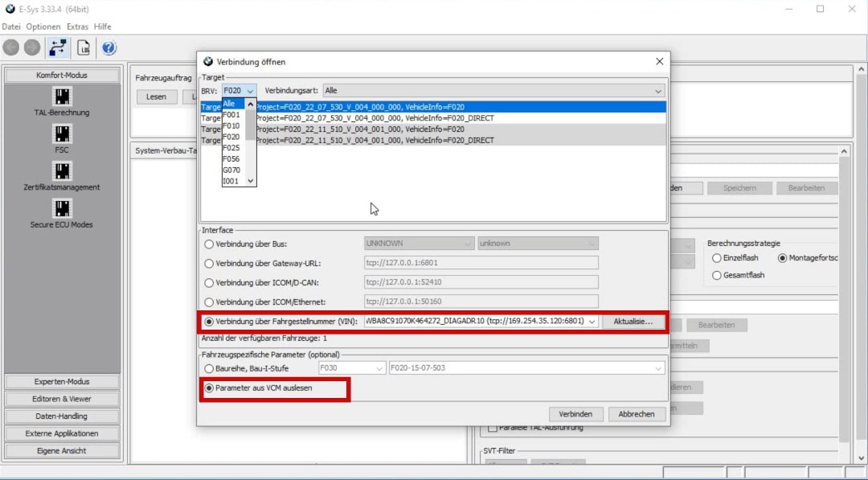Open the Extras menu
Viewport: 868px width, 480px height.
[77, 27]
